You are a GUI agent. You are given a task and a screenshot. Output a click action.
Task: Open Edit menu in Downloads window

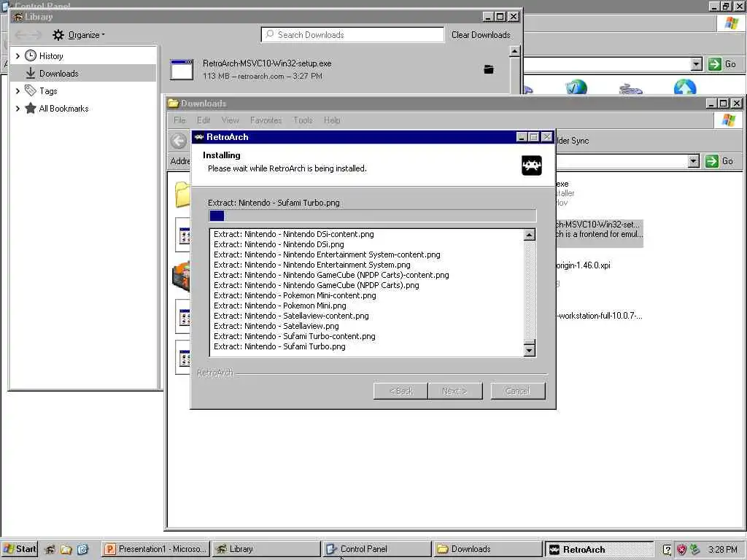tap(204, 120)
